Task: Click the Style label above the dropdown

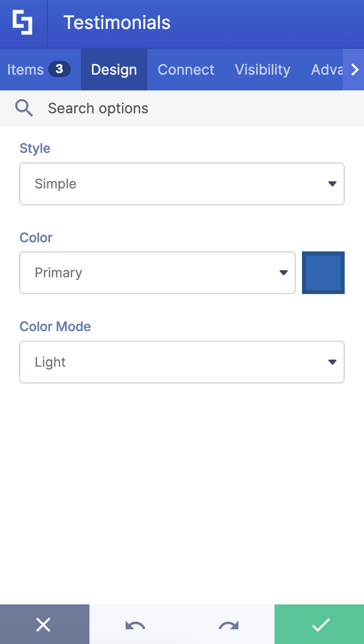Action: click(x=35, y=148)
